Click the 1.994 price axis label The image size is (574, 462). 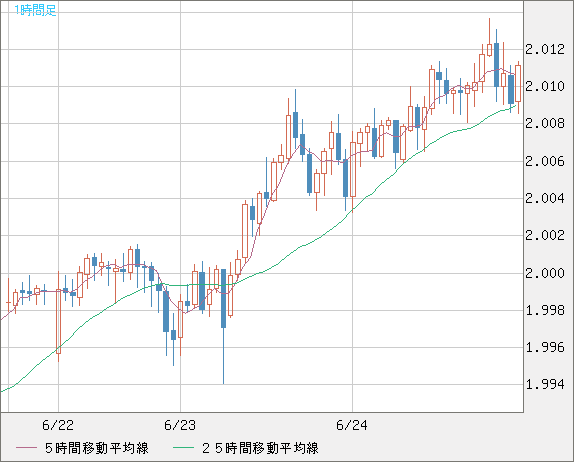545,384
